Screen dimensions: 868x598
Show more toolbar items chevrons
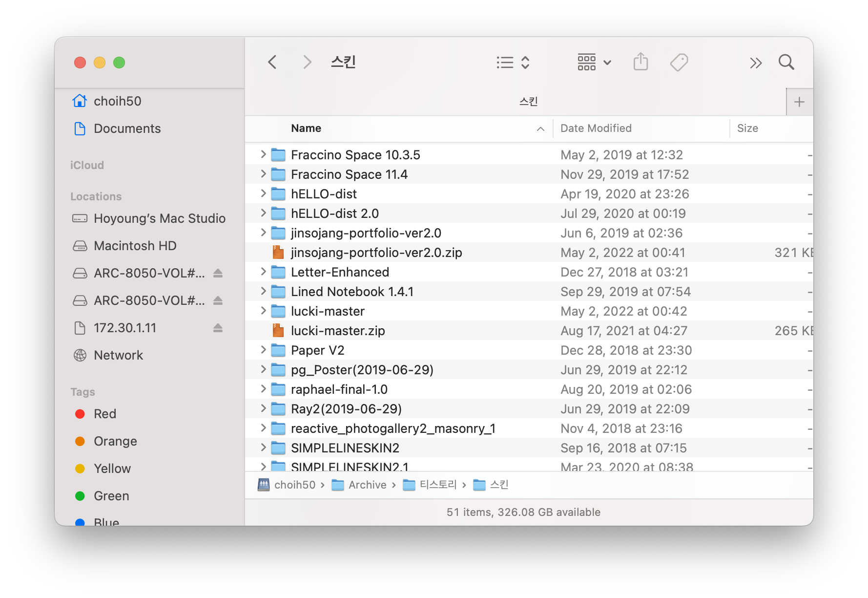pos(756,63)
